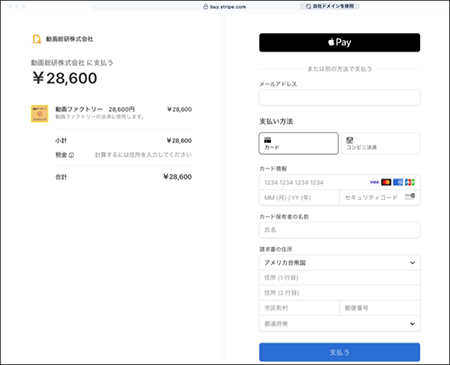The image size is (450, 365).
Task: Open the 都道府県 state dropdown
Action: coord(339,324)
